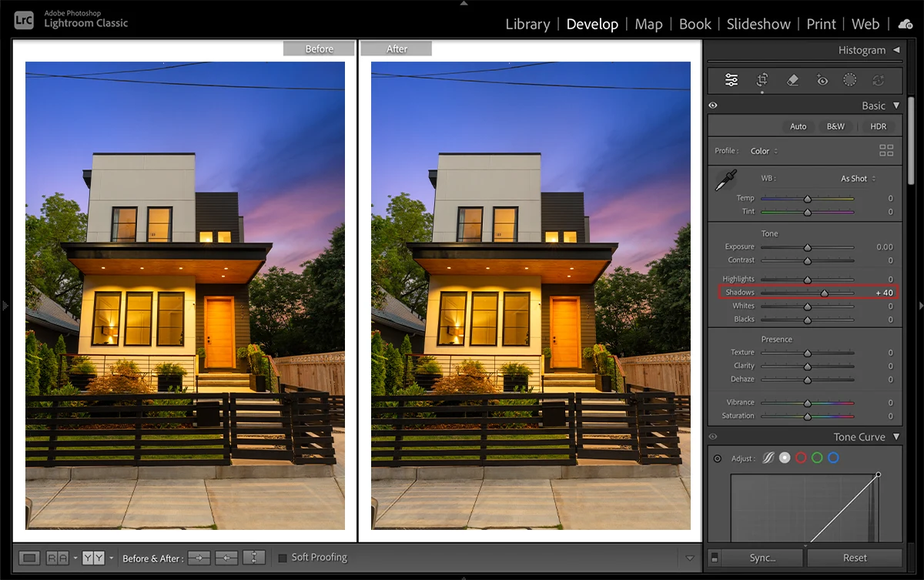The width and height of the screenshot is (924, 580).
Task: Choose the Healing eraser tool
Action: (792, 80)
